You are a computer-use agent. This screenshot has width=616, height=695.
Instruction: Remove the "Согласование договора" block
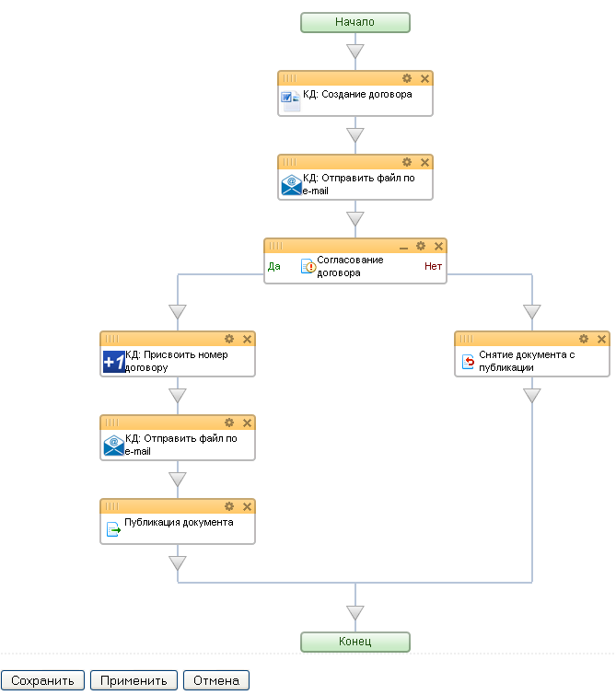438,246
